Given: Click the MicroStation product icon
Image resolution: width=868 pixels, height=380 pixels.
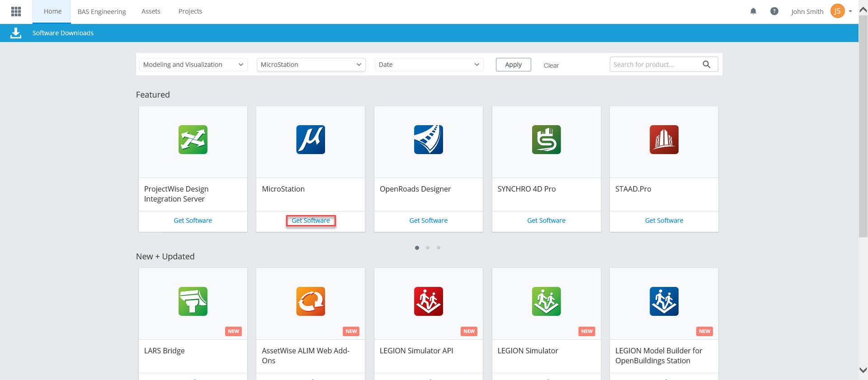Looking at the screenshot, I should click(311, 140).
